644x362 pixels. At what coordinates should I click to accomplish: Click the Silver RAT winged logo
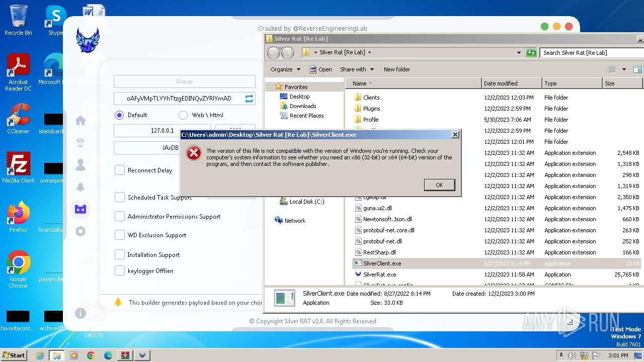(88, 40)
